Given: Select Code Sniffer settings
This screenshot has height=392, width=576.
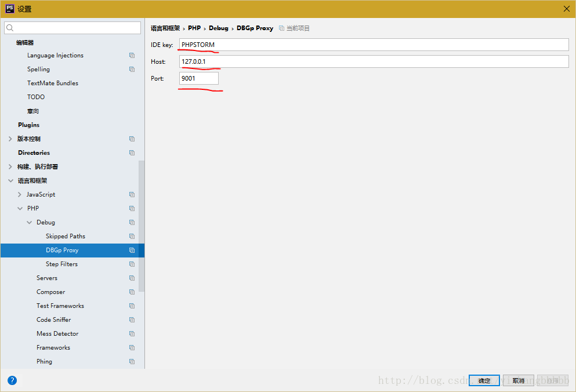Looking at the screenshot, I should point(53,320).
